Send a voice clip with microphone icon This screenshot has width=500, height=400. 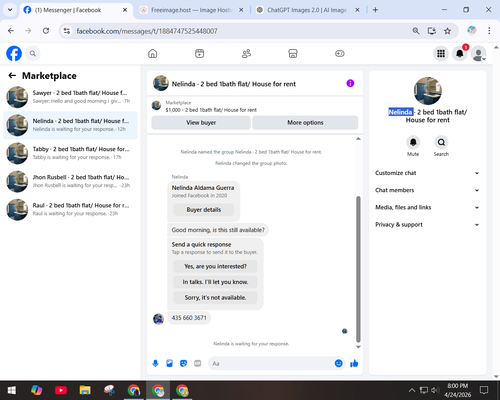[155, 363]
